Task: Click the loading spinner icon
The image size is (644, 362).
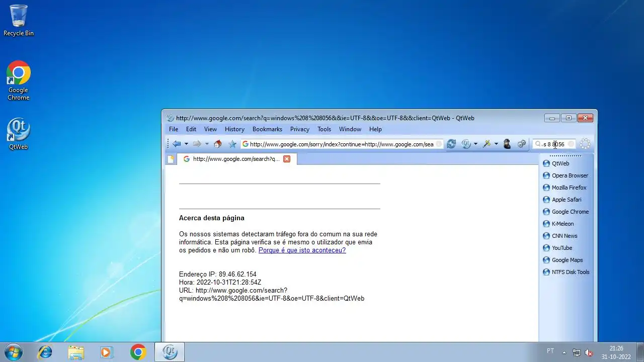Action: (585, 144)
